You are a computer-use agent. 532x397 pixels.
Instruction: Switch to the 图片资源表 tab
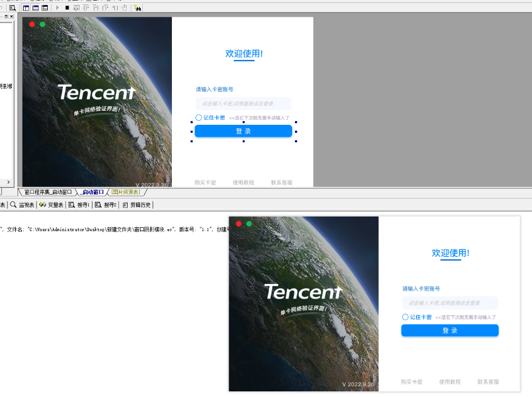(x=125, y=192)
